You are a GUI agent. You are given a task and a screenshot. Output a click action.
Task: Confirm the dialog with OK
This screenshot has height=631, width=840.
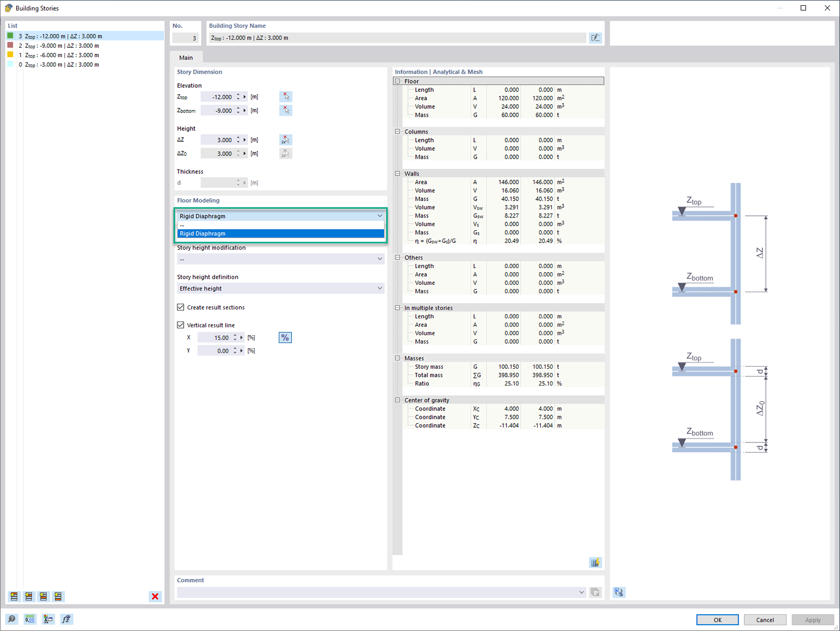tap(717, 620)
